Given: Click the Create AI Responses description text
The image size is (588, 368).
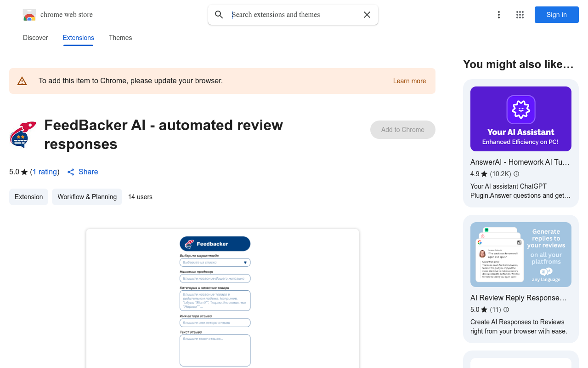Looking at the screenshot, I should [519, 327].
